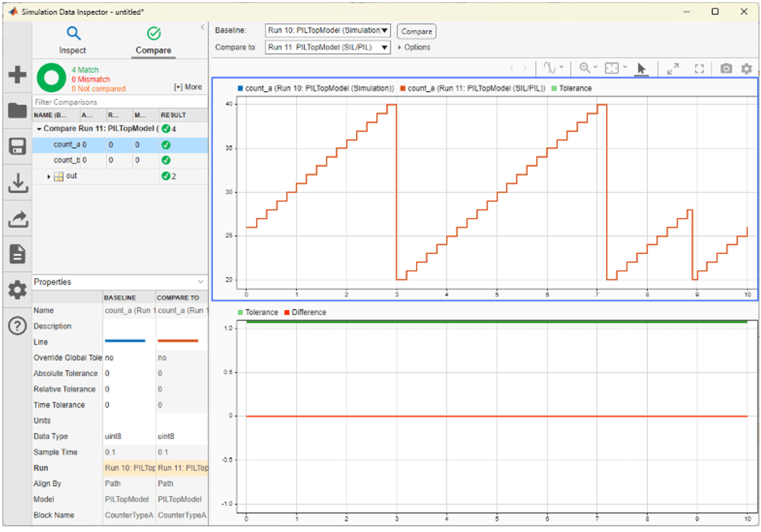Export data with the sidebar share icon
Screen dimensions: 761x532
tap(17, 219)
